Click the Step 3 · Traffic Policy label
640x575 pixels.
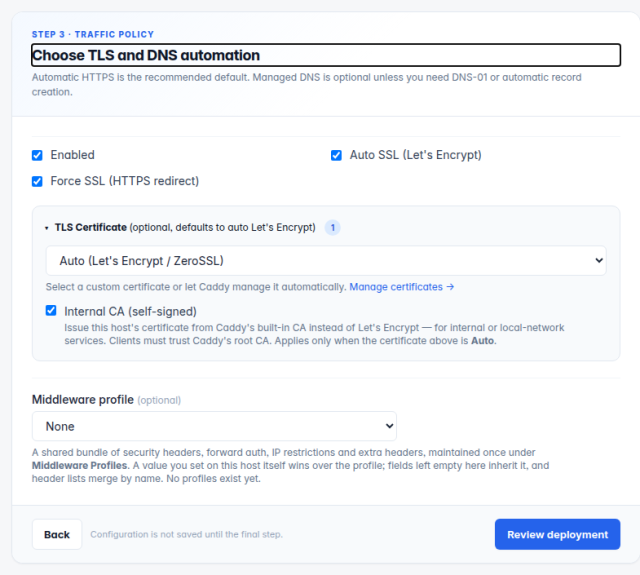point(93,34)
